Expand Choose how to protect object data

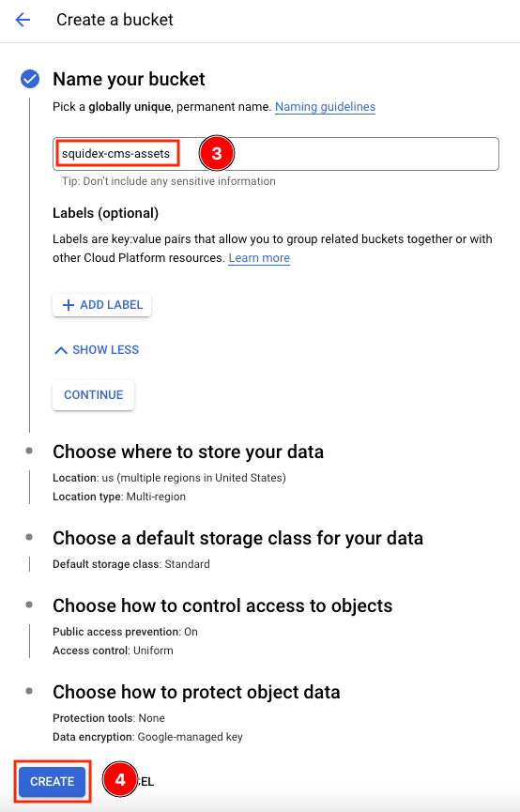pos(196,692)
